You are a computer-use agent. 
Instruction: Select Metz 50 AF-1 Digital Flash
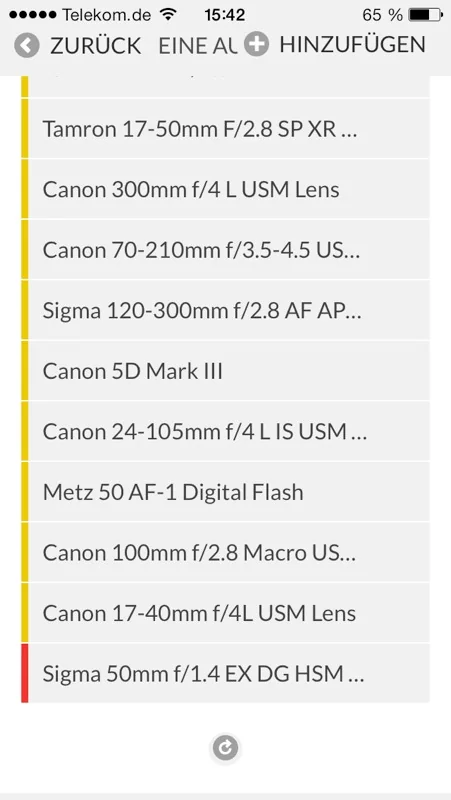(226, 492)
